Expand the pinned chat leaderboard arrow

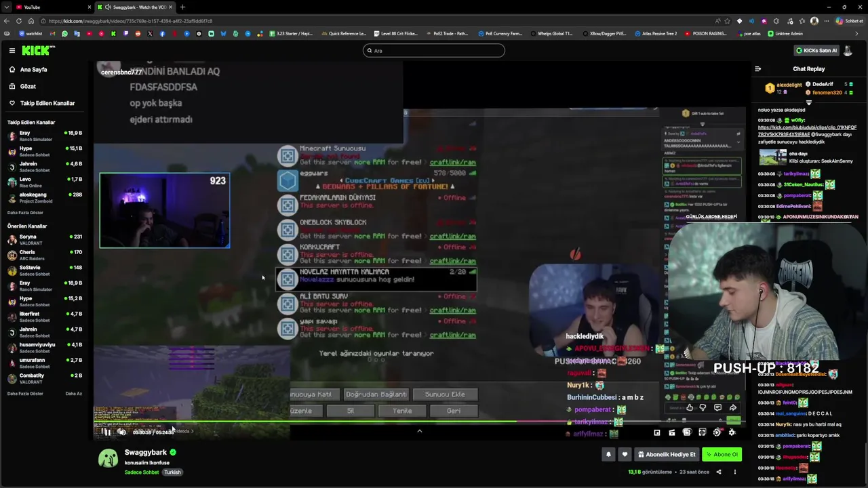pos(808,102)
